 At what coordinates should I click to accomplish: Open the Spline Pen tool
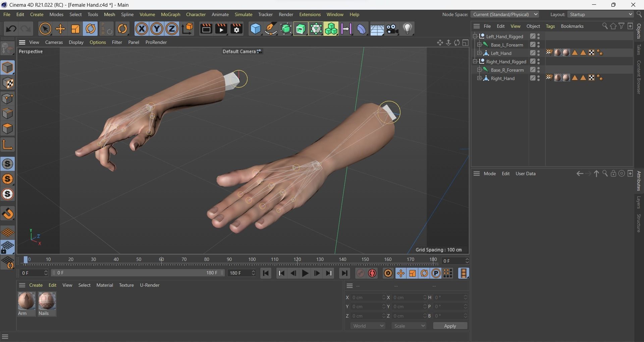click(x=271, y=29)
